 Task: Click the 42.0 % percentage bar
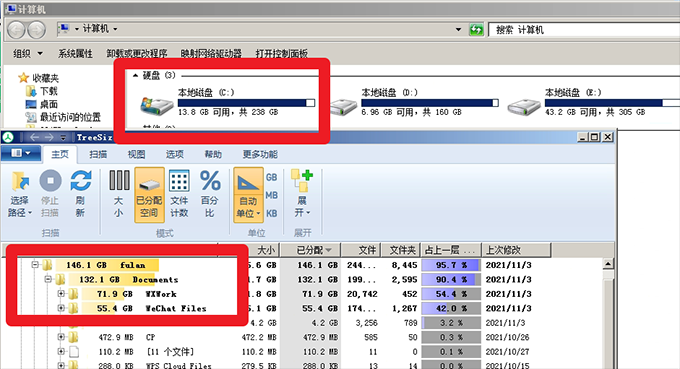(451, 308)
